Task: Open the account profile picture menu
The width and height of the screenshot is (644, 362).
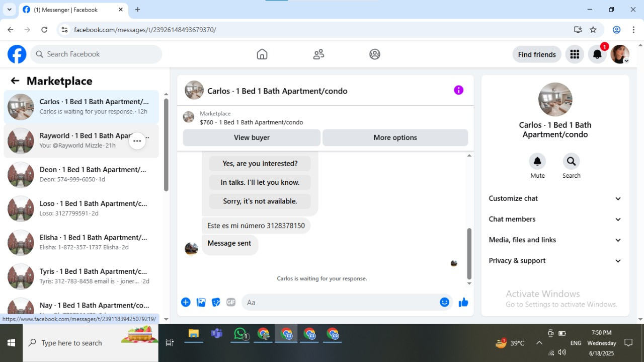Action: (x=620, y=54)
